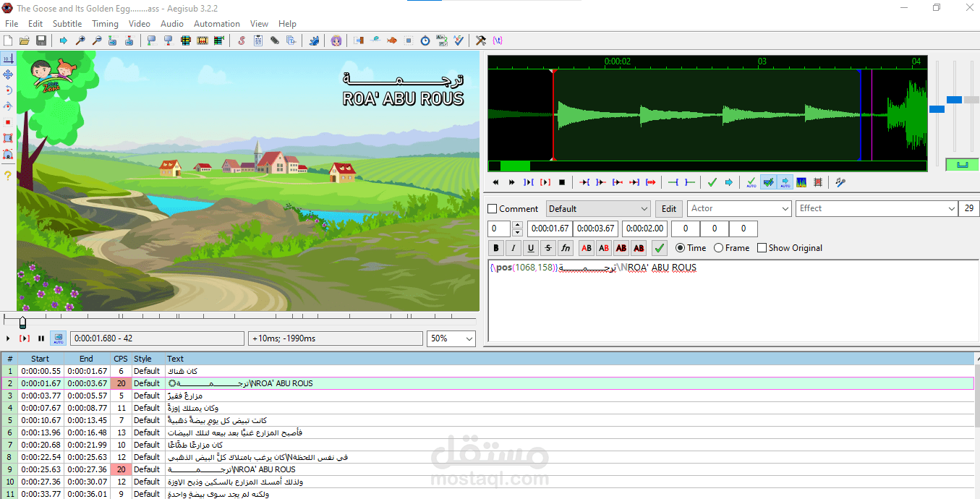
Task: Tick the Show Original checkbox
Action: [x=762, y=248]
